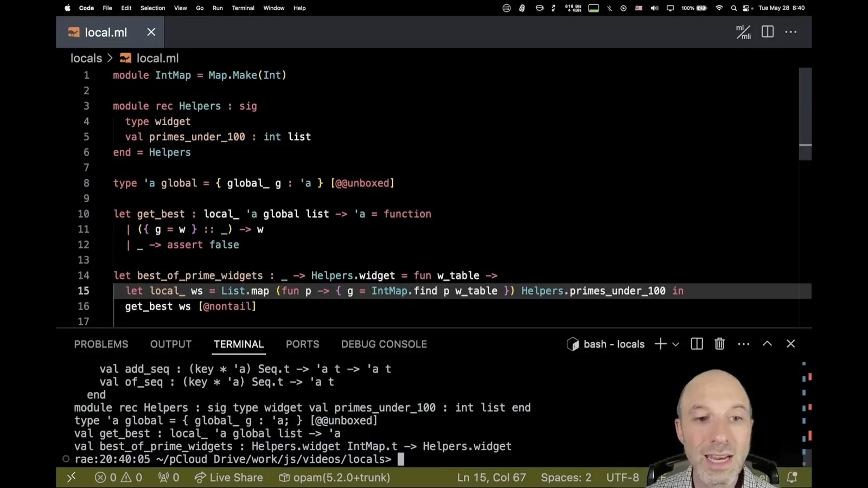Open the remote window indicator in status bar

coord(71,478)
